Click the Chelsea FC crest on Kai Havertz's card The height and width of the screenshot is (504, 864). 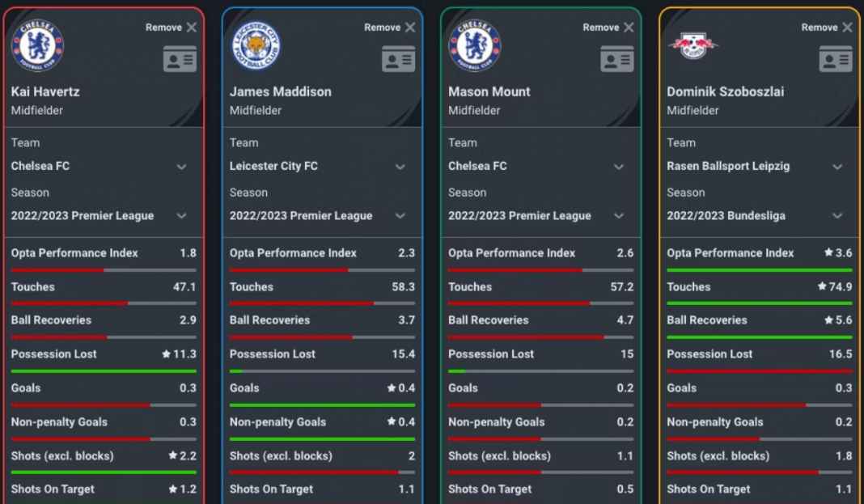pyautogui.click(x=37, y=45)
